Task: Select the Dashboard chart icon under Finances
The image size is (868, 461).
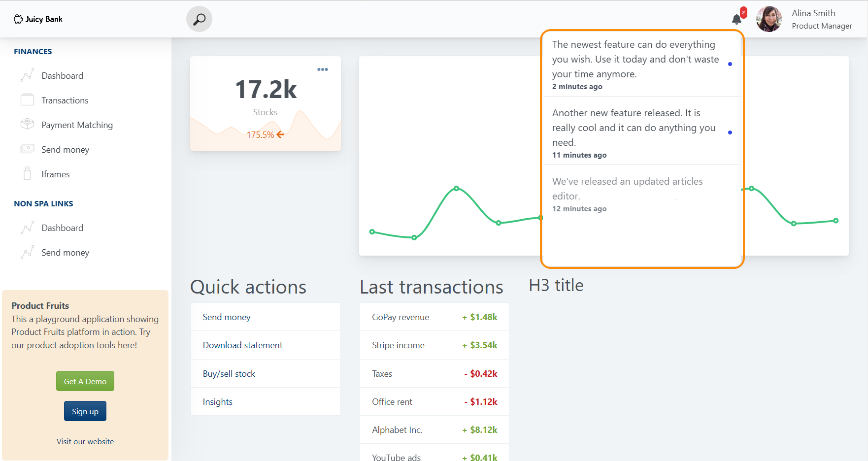Action: 28,75
